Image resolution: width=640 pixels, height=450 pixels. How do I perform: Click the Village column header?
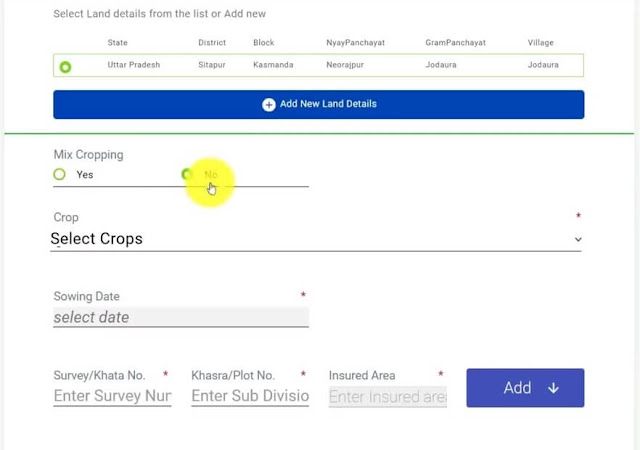point(540,43)
